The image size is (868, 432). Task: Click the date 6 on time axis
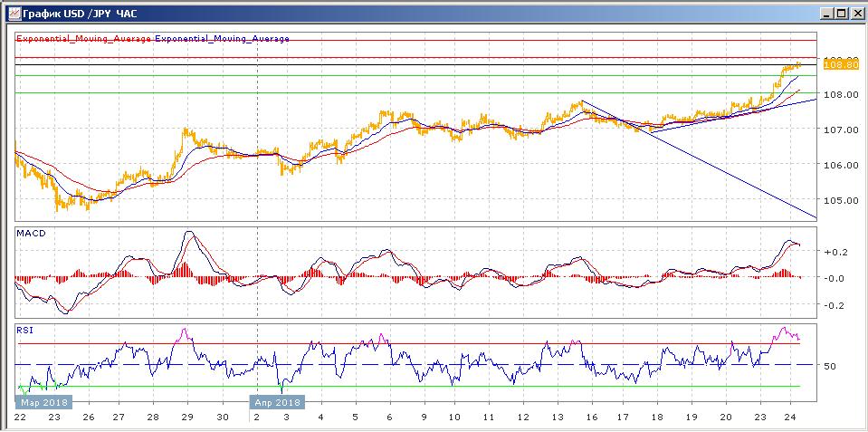coord(390,418)
